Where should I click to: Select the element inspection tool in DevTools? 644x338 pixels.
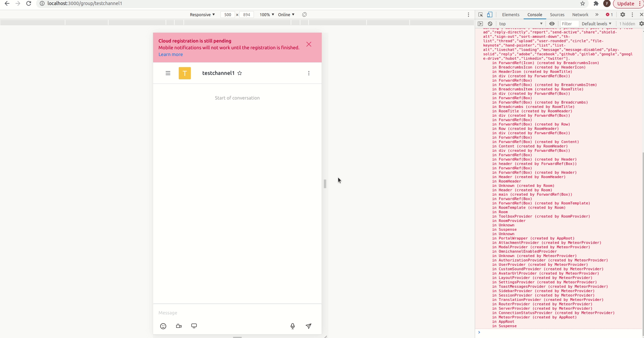[480, 15]
